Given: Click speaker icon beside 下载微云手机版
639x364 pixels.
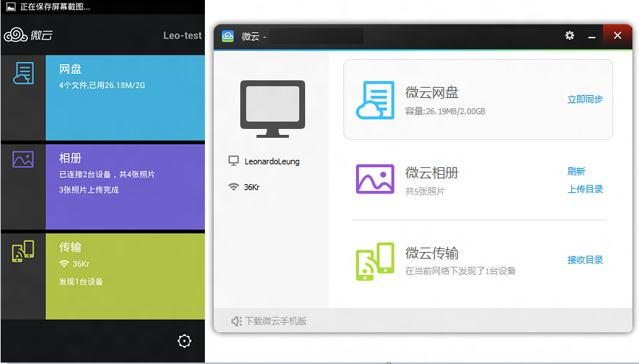Looking at the screenshot, I should pos(237,321).
